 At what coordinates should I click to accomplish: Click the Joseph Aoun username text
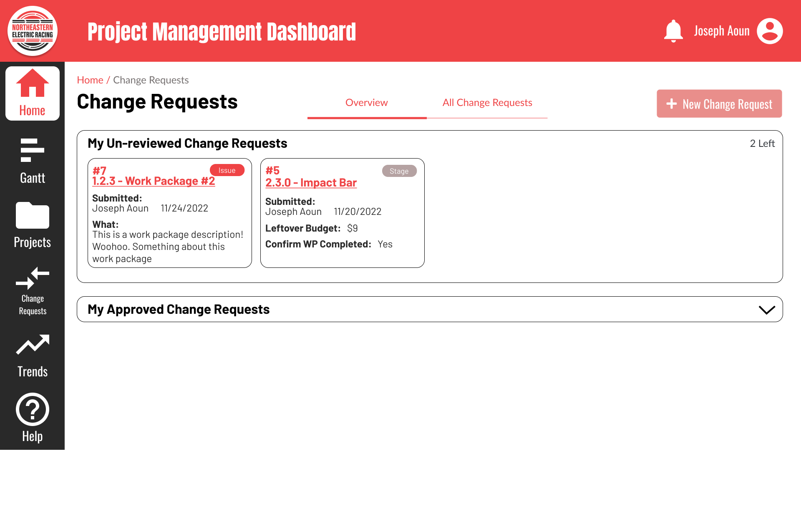point(722,30)
